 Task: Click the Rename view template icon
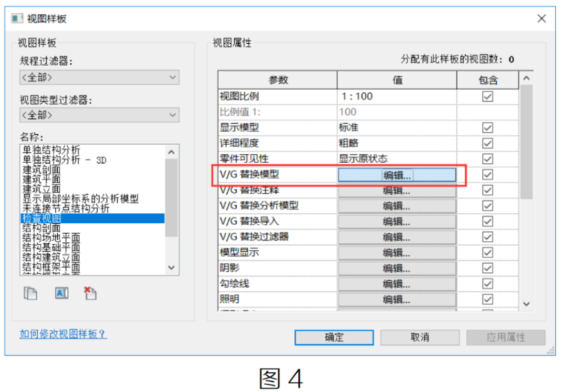click(62, 293)
